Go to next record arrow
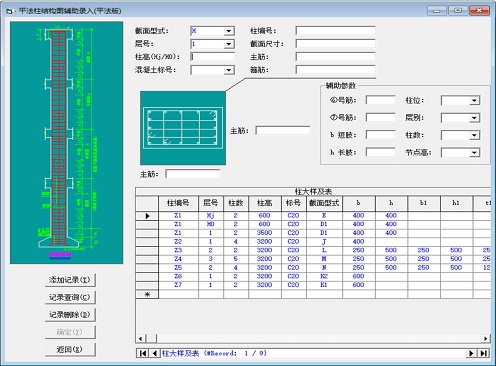 click(472, 353)
